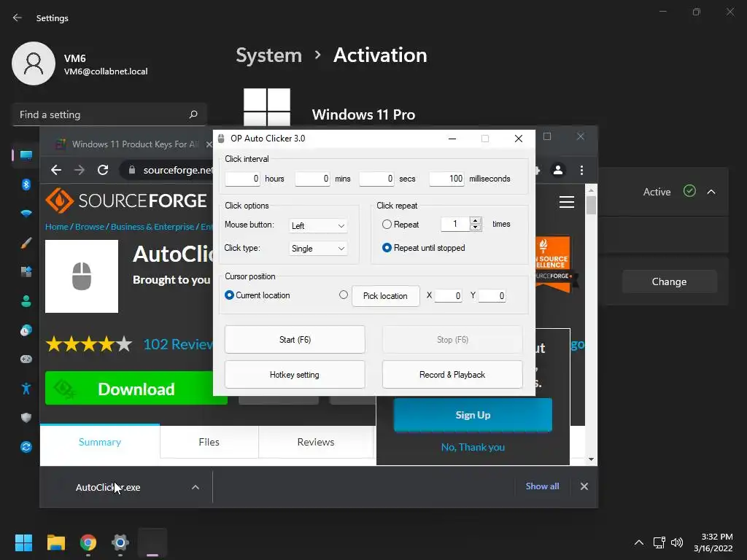
Task: Focus the secs interval field
Action: click(377, 179)
